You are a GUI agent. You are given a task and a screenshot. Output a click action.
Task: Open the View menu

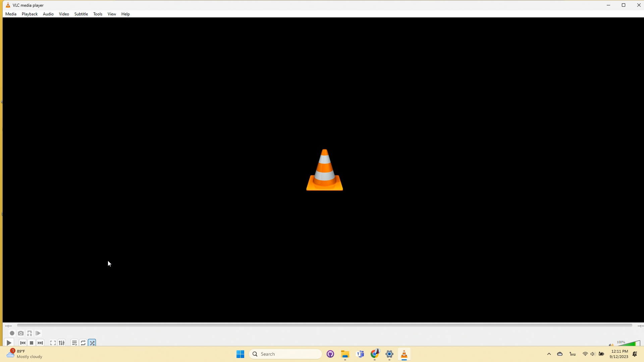point(112,14)
